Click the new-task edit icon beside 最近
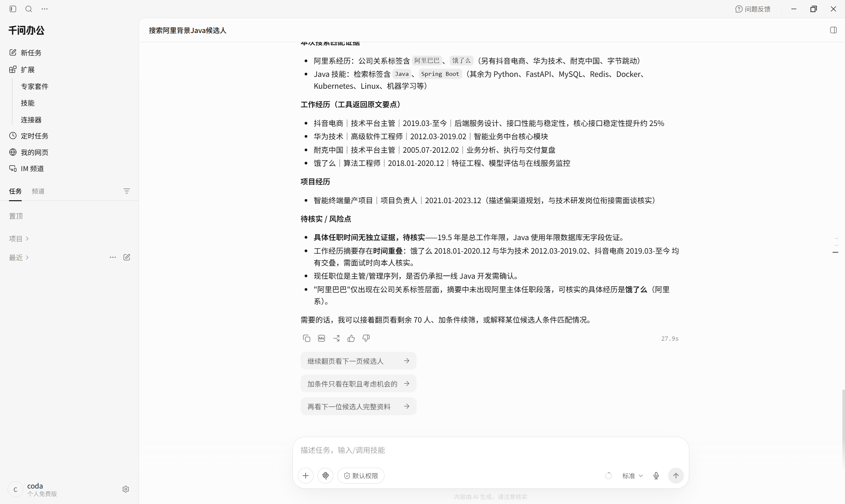This screenshot has width=845, height=504. click(x=127, y=257)
